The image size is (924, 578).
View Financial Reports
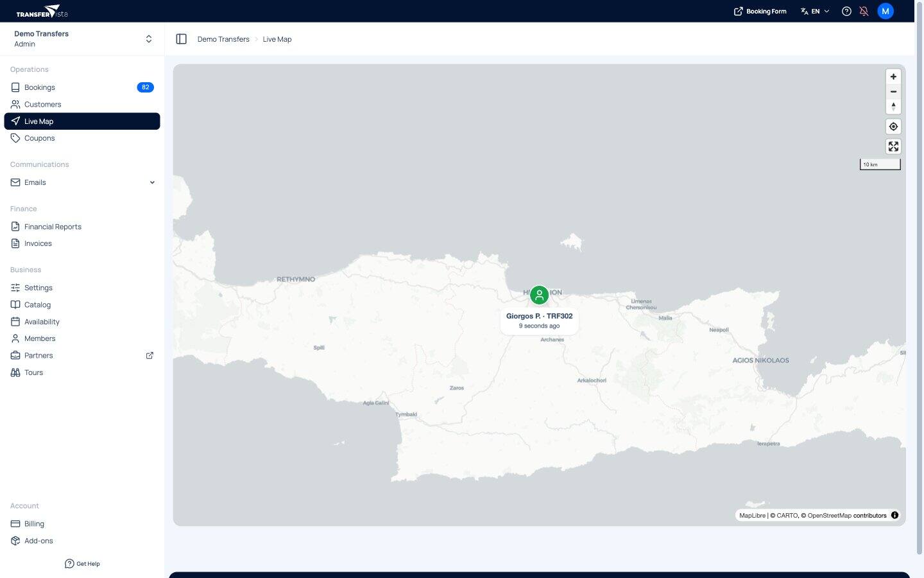click(x=82, y=227)
